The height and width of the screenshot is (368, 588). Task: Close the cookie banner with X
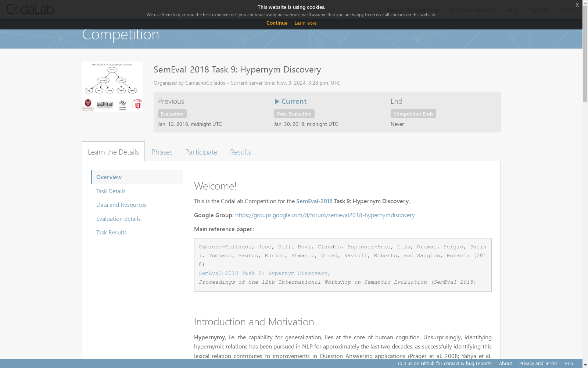pos(577,5)
